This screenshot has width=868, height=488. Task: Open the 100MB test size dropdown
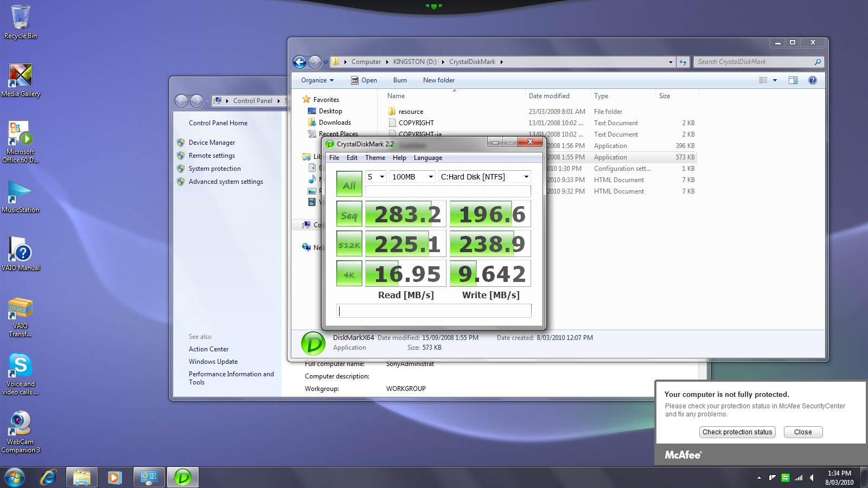tap(412, 177)
